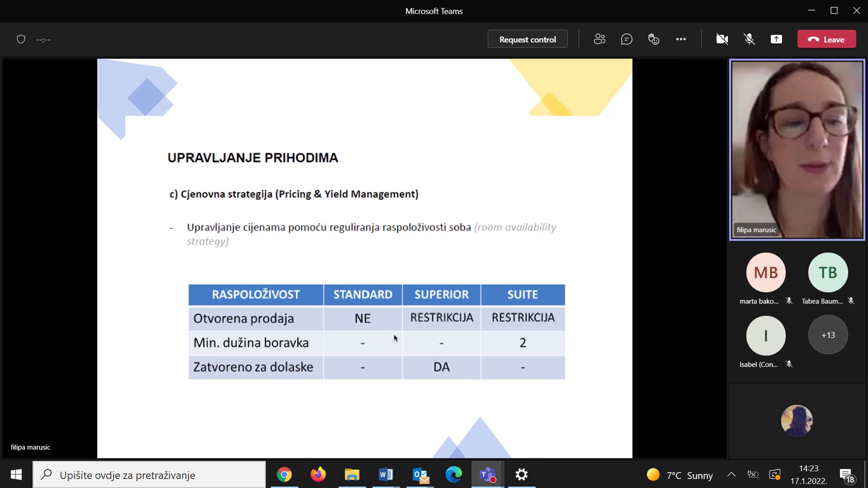Click Request control button
This screenshot has width=868, height=488.
(x=527, y=39)
